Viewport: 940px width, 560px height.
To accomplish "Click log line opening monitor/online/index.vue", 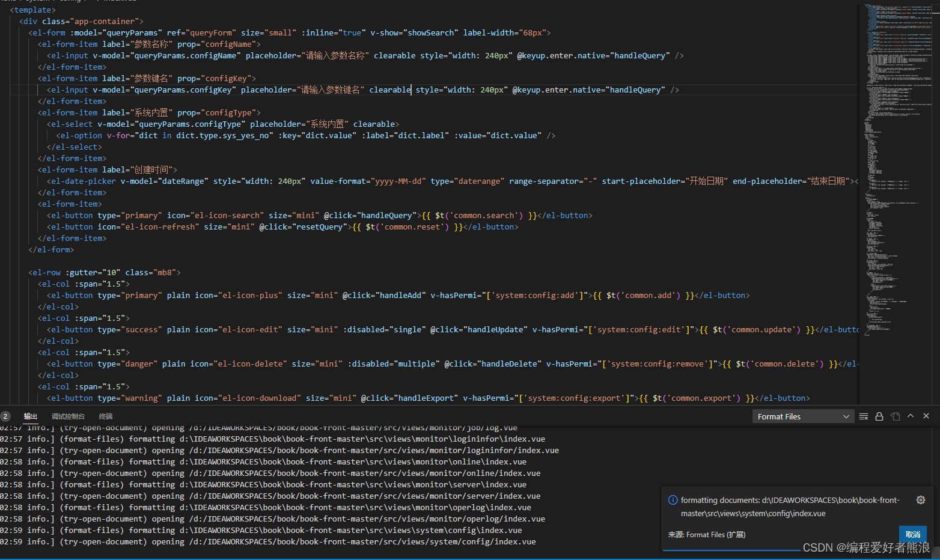I will pyautogui.click(x=270, y=473).
